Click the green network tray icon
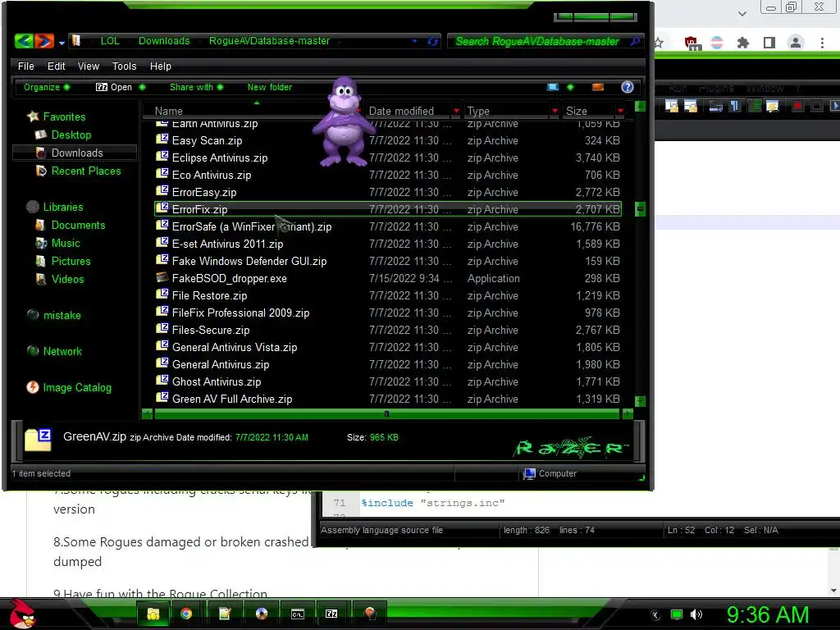The image size is (840, 630). pyautogui.click(x=677, y=614)
